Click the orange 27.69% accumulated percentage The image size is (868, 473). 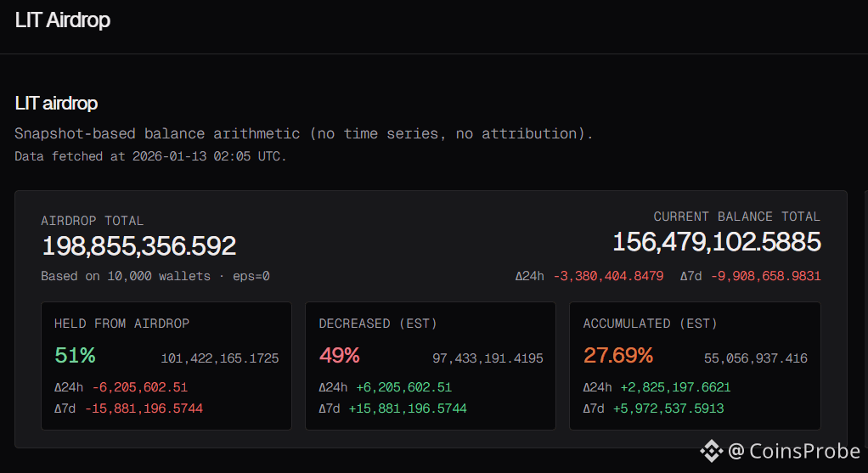(617, 355)
